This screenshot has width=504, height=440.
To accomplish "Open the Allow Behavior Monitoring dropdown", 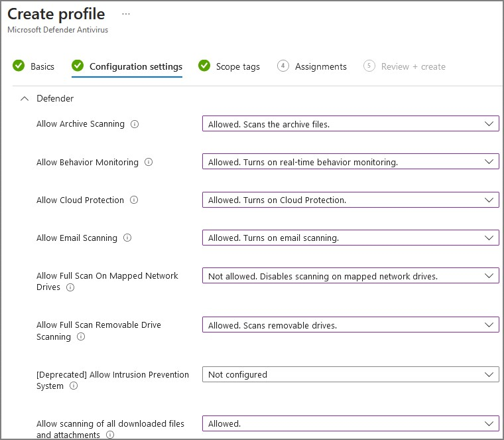I will [350, 162].
